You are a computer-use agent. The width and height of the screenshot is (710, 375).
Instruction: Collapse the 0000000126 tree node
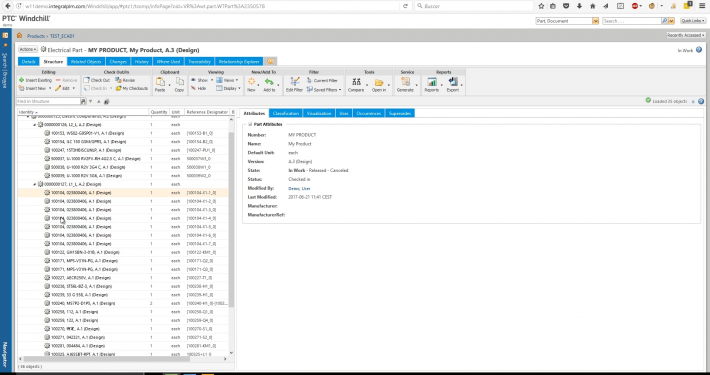[x=35, y=125]
